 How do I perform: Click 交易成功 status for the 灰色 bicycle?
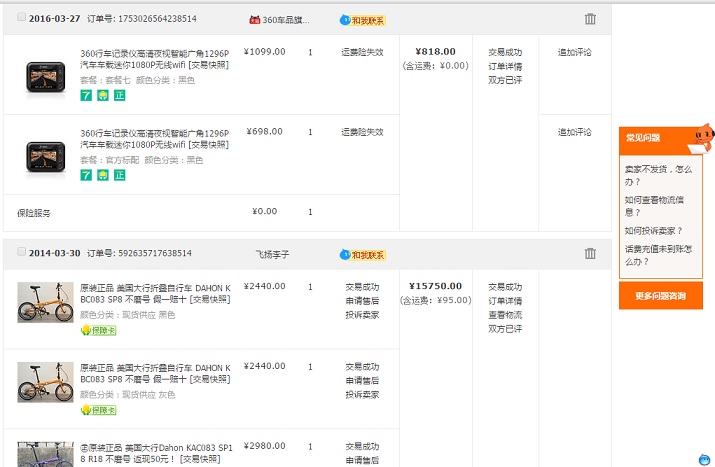[x=363, y=367]
